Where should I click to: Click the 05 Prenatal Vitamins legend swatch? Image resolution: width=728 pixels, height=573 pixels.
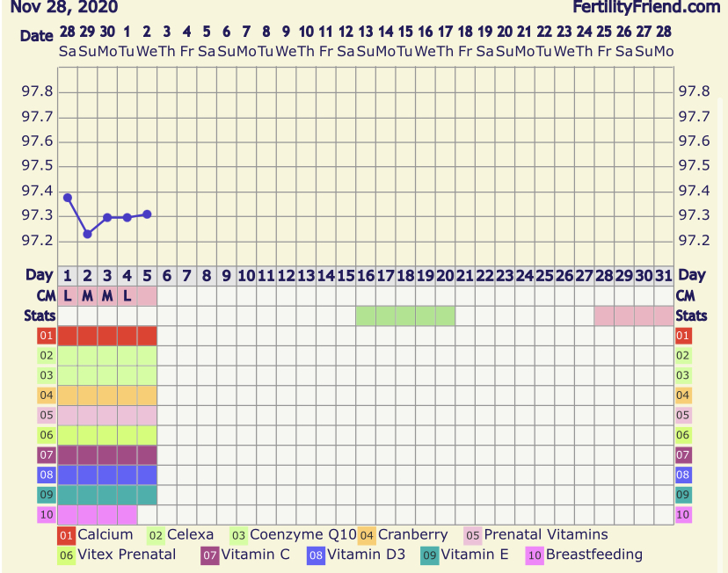coord(473,535)
